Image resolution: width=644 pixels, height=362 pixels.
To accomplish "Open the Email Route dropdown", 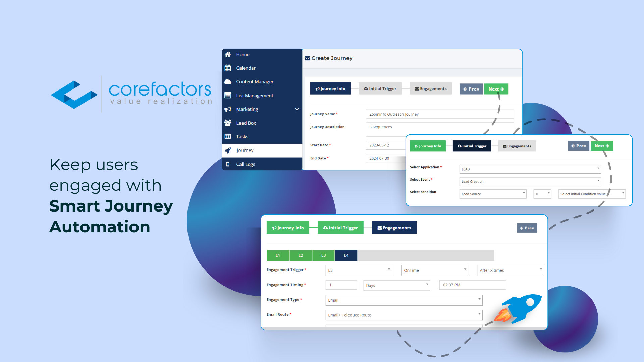I will click(x=479, y=314).
